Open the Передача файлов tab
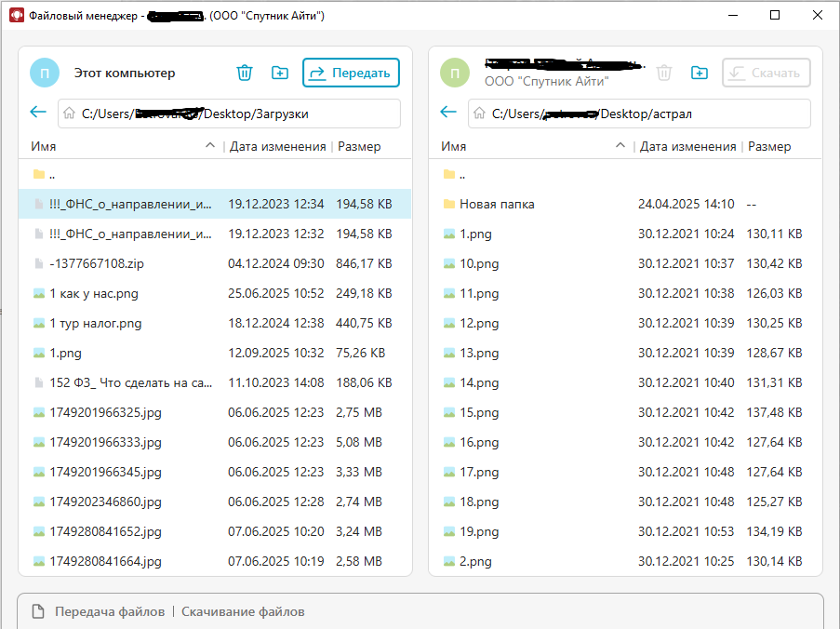 pos(109,611)
